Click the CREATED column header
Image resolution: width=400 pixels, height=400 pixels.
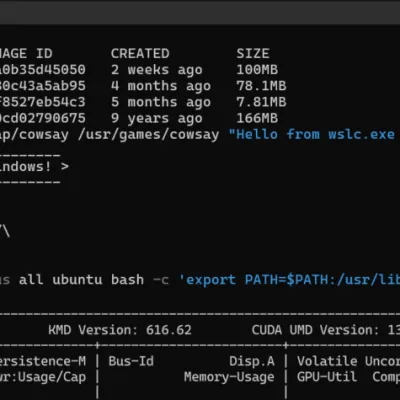click(x=140, y=54)
